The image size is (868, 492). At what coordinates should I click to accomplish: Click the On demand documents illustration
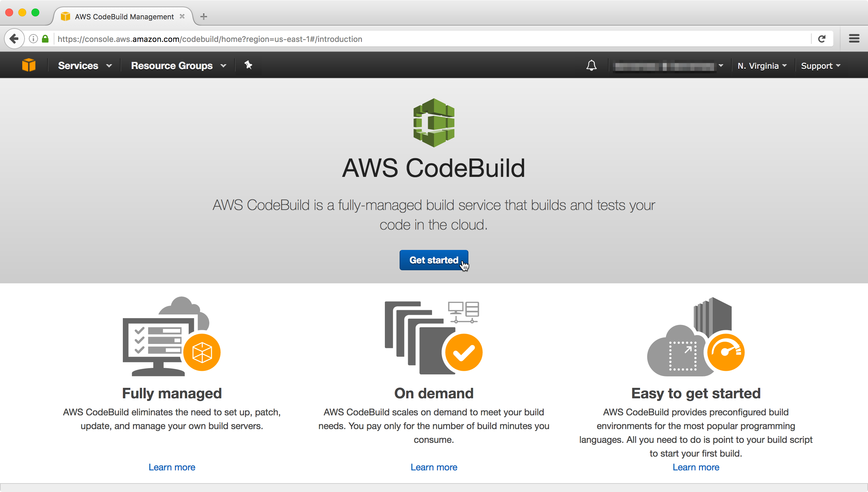point(434,338)
